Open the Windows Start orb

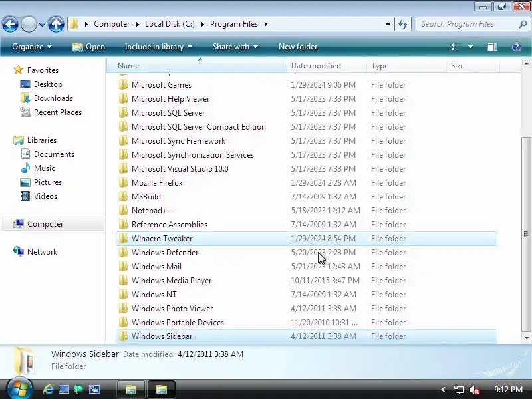click(19, 389)
